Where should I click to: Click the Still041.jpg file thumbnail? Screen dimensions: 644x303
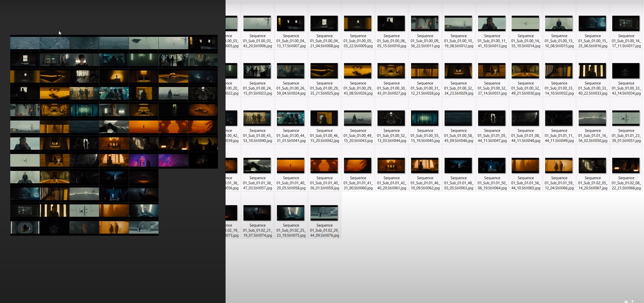[x=291, y=118]
